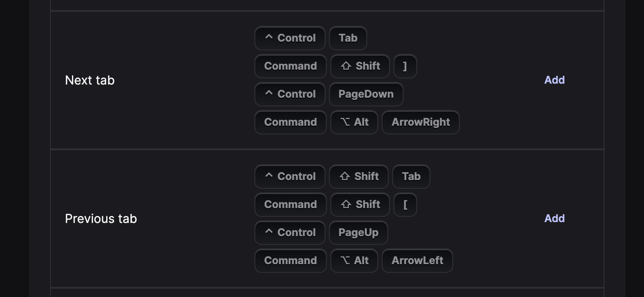Select the Previous tab row label
644x297 pixels.
101,219
